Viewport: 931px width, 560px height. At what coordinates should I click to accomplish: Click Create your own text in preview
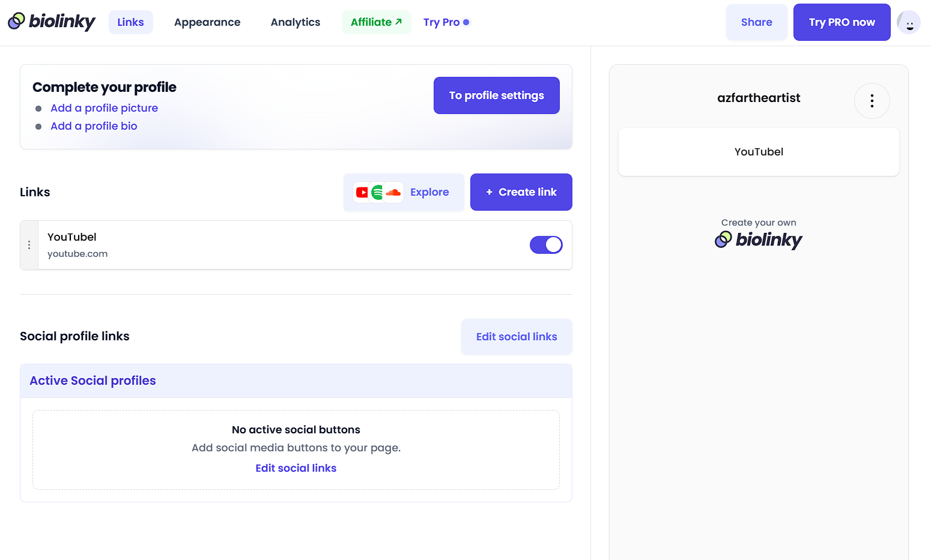click(x=759, y=223)
